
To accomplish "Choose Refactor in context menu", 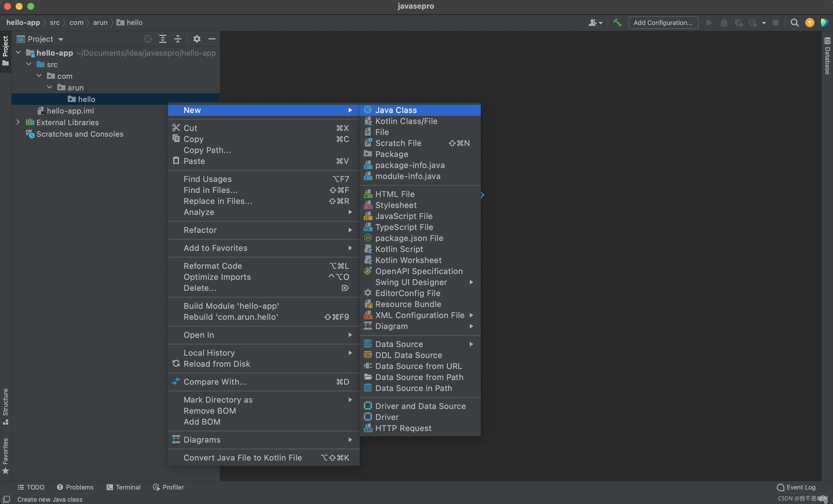I will point(263,230).
